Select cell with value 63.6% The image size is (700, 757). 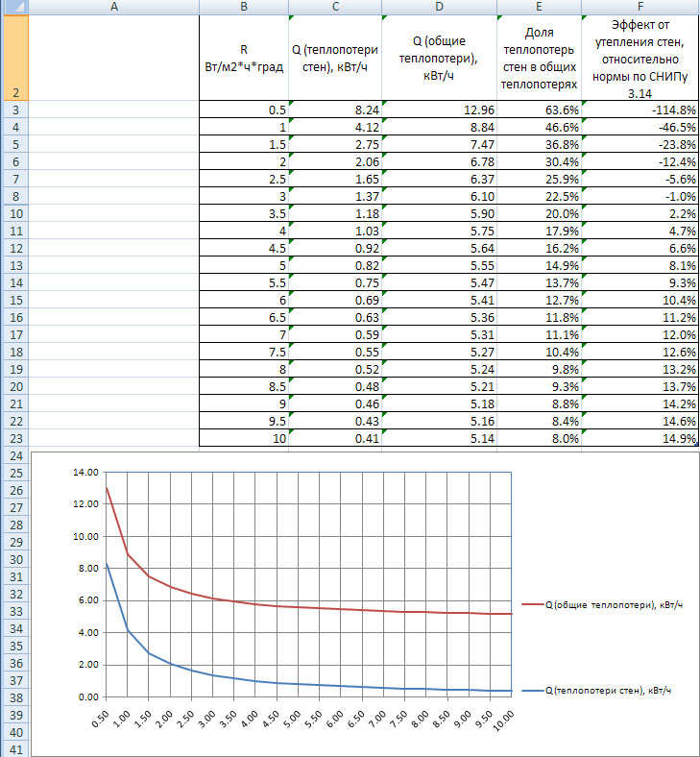(539, 110)
